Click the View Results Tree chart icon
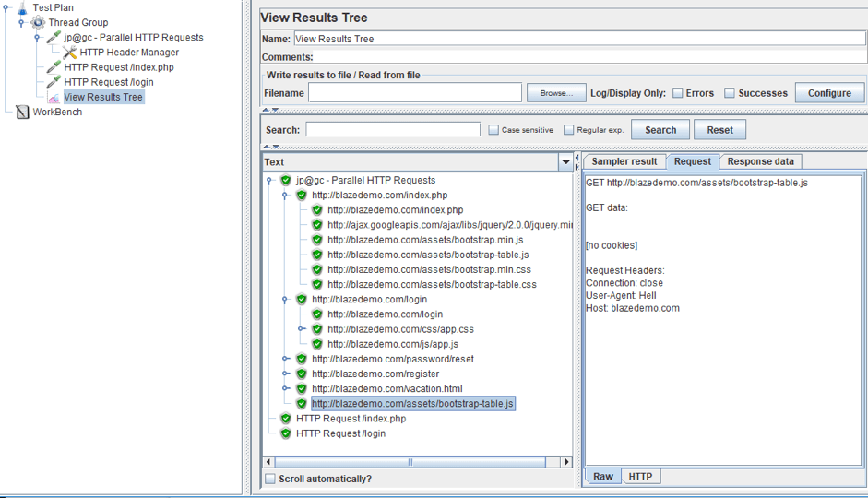The height and width of the screenshot is (498, 868). click(x=54, y=98)
